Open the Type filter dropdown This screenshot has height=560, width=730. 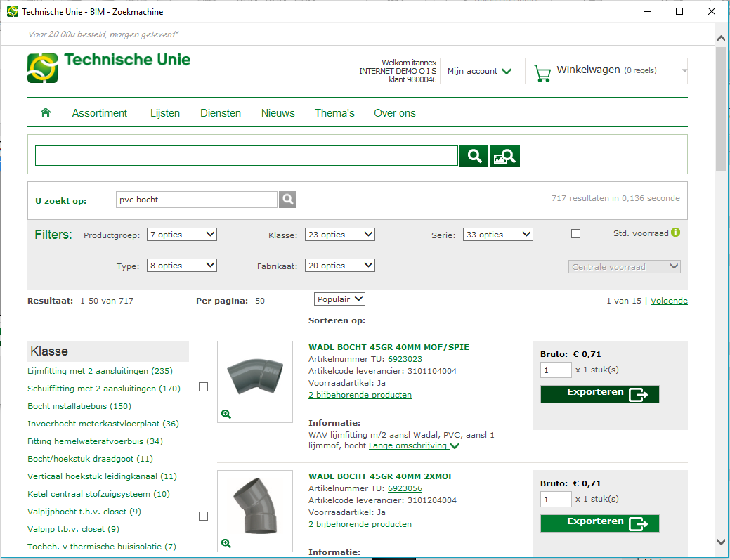(x=182, y=266)
